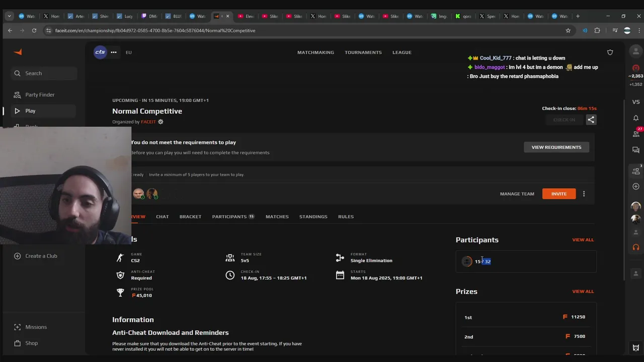The height and width of the screenshot is (362, 644).
Task: Click the second team member avatar
Action: pyautogui.click(x=152, y=194)
